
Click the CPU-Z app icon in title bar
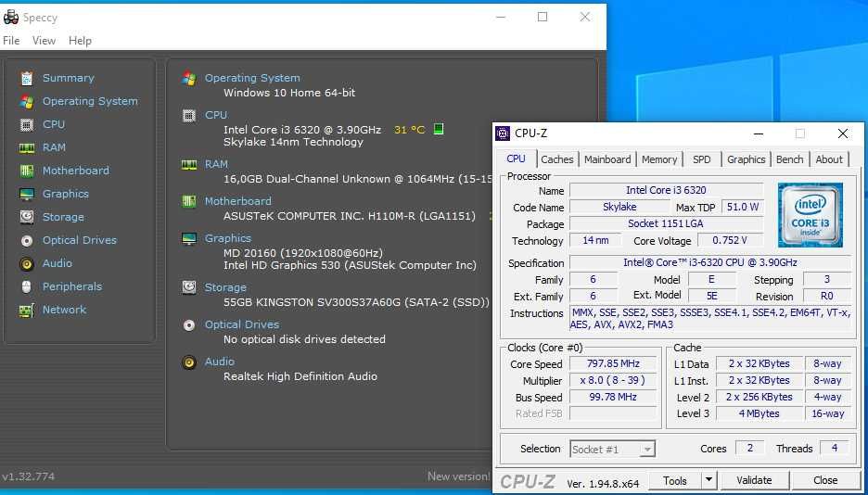pos(502,133)
